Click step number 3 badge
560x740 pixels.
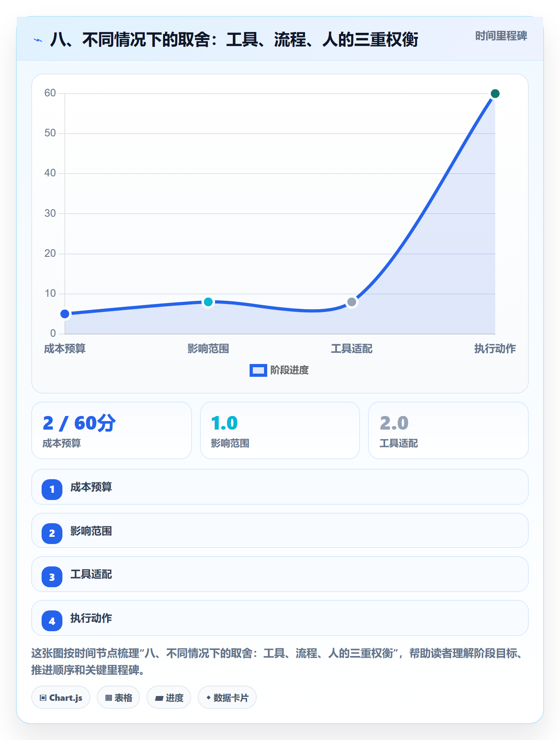pos(52,577)
